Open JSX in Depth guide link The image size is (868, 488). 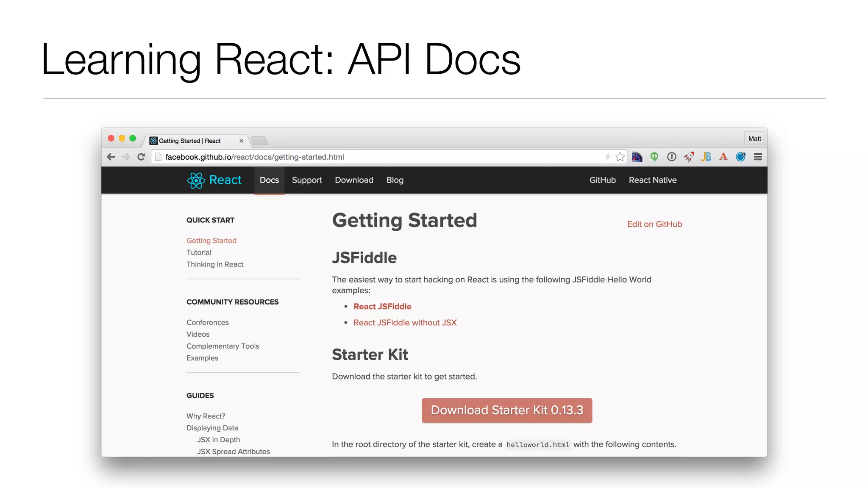click(x=219, y=440)
